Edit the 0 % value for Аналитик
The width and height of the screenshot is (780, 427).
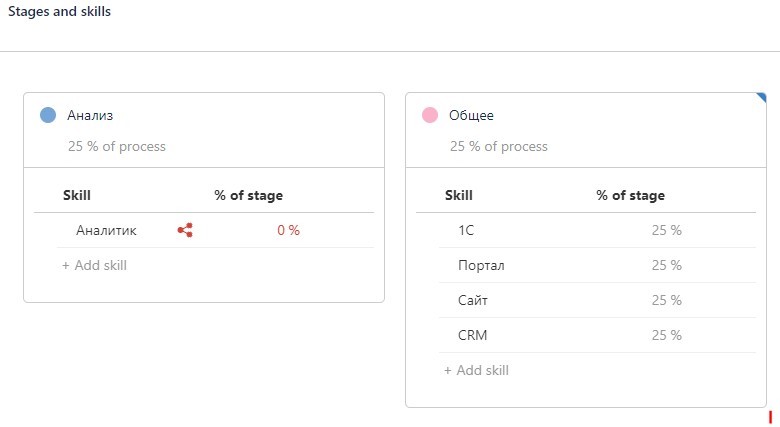pyautogui.click(x=288, y=230)
